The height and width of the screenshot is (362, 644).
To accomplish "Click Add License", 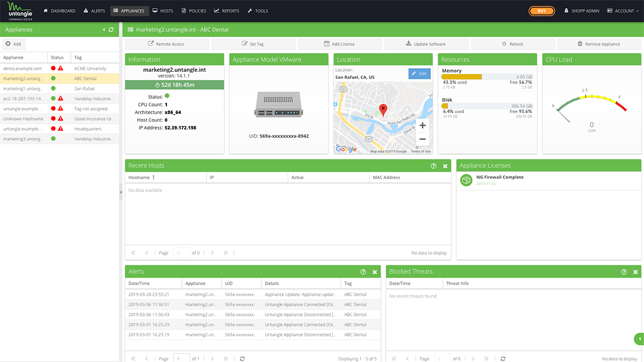I will tap(339, 44).
